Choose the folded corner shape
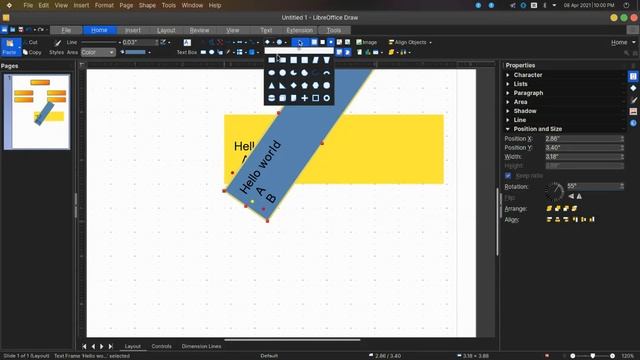The height and width of the screenshot is (360, 640). point(293,98)
